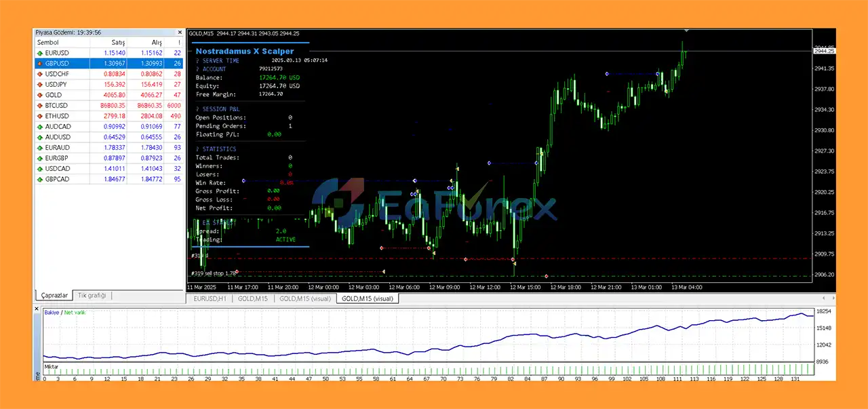Click the Bakiye / Net varlık legend link
868x409 pixels.
pos(62,313)
